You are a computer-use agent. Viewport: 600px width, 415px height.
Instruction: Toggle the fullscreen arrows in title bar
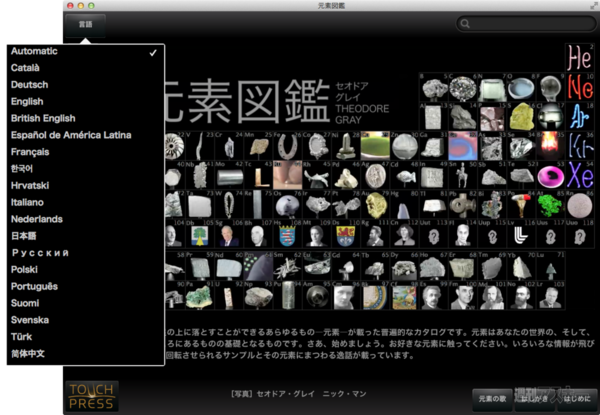(x=593, y=5)
